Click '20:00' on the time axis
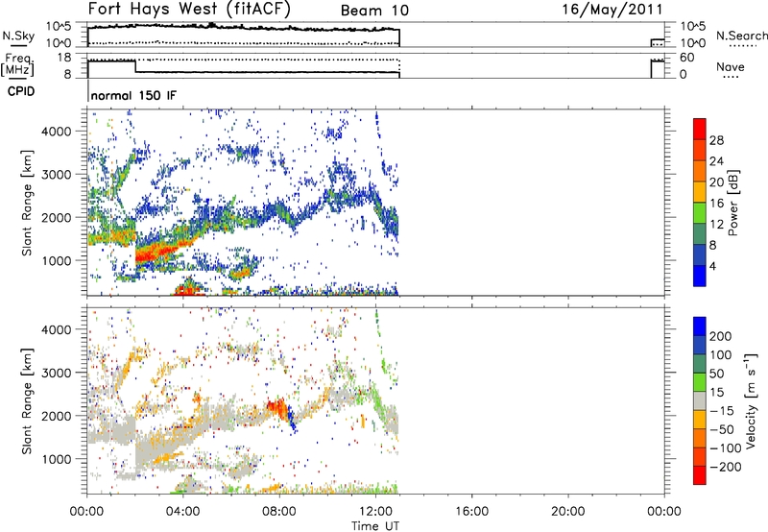 point(568,512)
